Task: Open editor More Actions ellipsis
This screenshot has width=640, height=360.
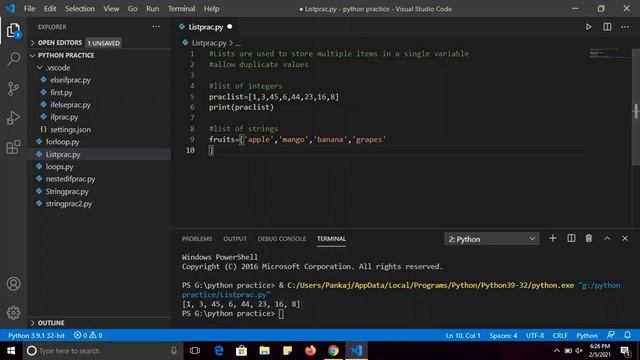Action: pos(625,27)
